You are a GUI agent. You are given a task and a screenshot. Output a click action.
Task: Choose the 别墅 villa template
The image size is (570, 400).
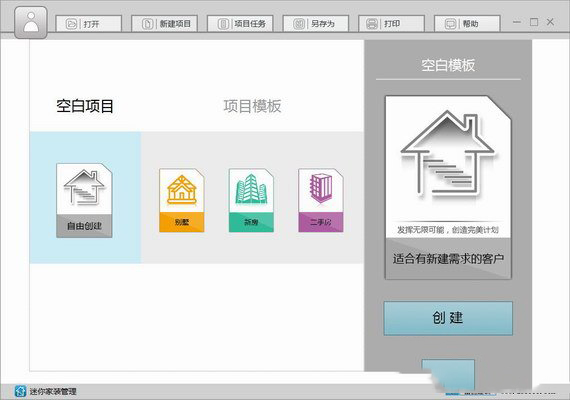182,200
